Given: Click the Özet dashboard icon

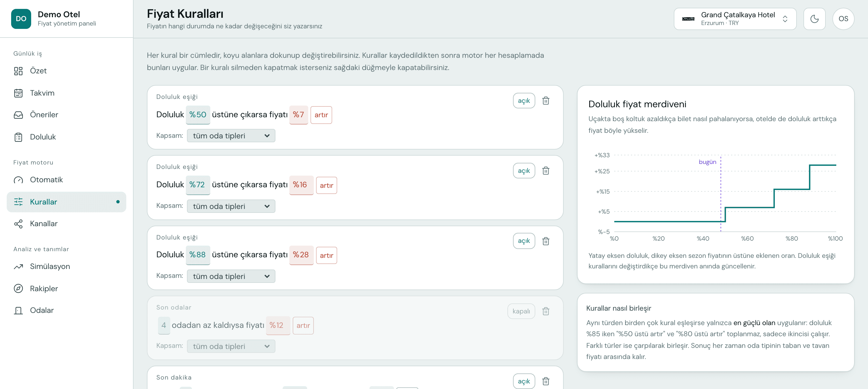Looking at the screenshot, I should click(x=18, y=71).
